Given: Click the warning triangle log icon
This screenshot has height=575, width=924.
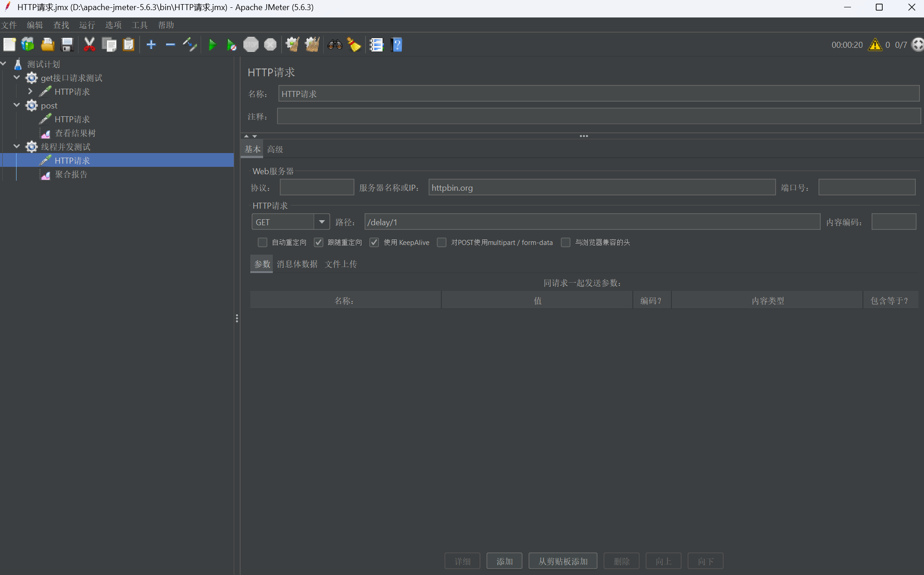Looking at the screenshot, I should pyautogui.click(x=875, y=45).
